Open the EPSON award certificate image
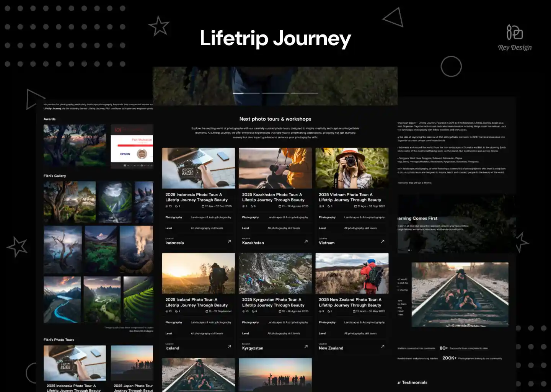The height and width of the screenshot is (392, 551). 132,146
